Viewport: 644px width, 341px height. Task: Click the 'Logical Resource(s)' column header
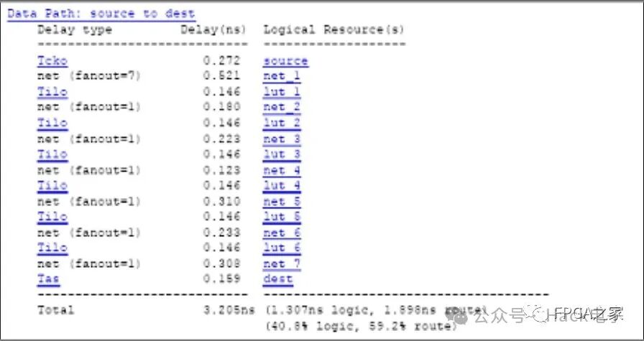[x=334, y=30]
